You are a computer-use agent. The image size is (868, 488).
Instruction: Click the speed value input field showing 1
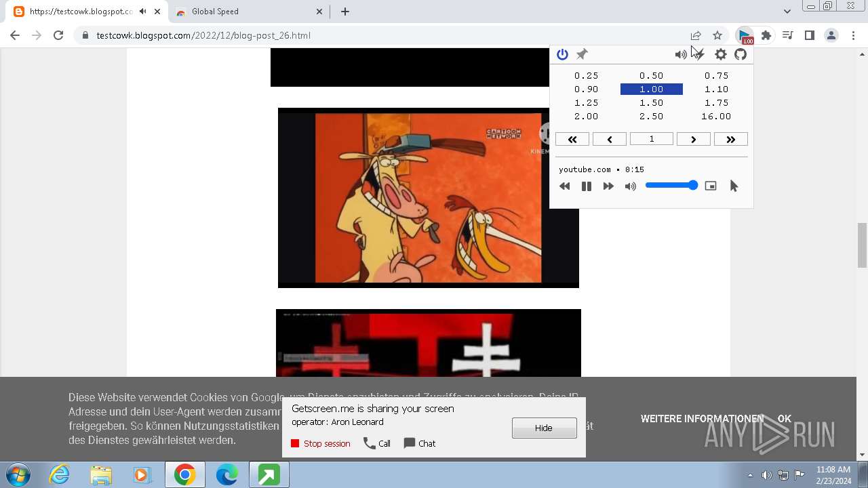pyautogui.click(x=652, y=139)
